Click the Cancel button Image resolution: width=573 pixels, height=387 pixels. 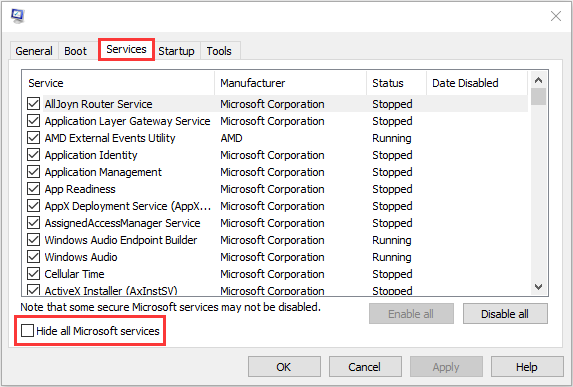click(365, 367)
